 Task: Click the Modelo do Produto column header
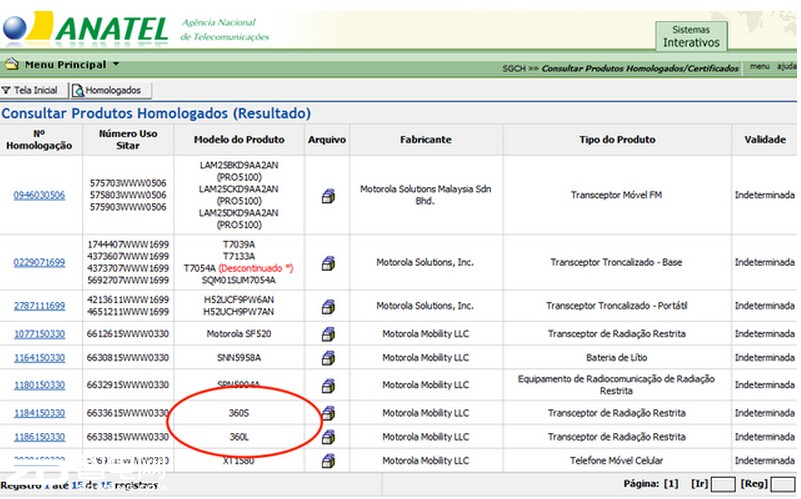[239, 139]
